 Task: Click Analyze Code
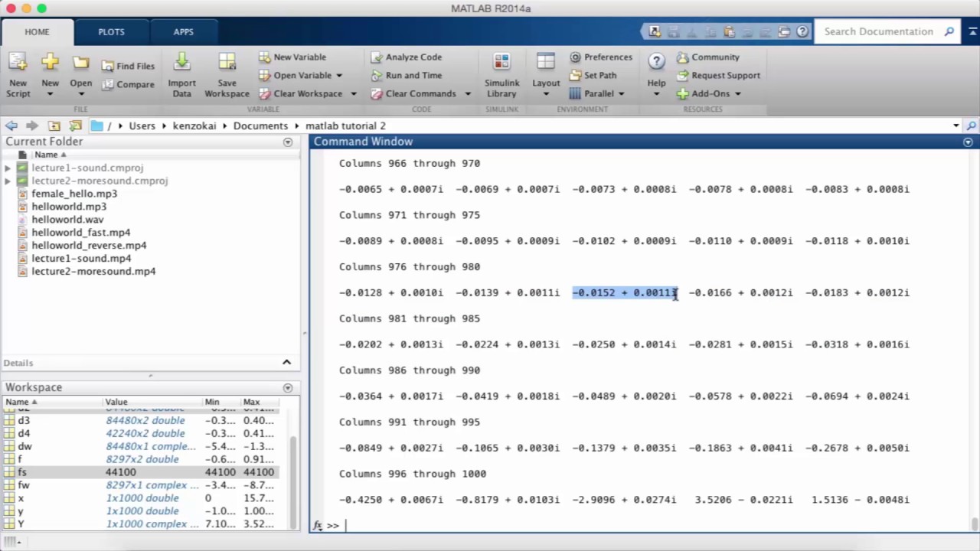407,57
